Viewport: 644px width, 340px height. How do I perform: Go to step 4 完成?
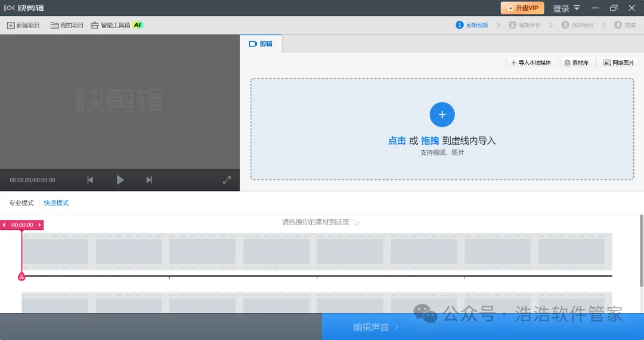point(625,25)
